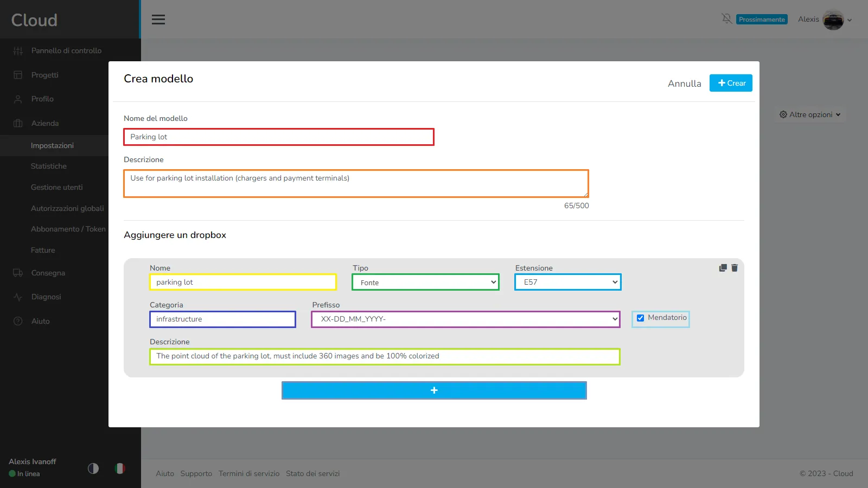
Task: Go to Consegna in sidebar
Action: 48,273
